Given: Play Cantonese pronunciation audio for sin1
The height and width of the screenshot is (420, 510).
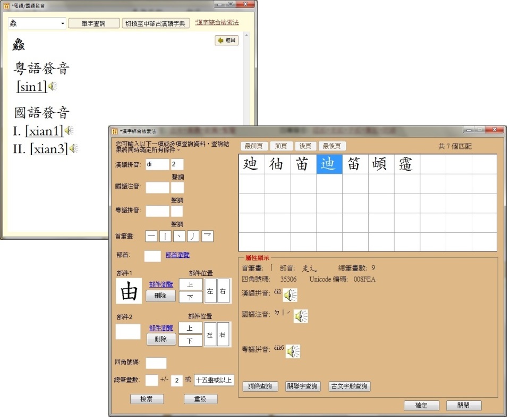Looking at the screenshot, I should [52, 86].
